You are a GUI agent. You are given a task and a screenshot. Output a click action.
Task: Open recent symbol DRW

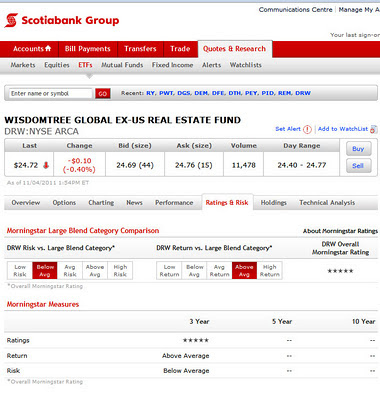(x=303, y=93)
